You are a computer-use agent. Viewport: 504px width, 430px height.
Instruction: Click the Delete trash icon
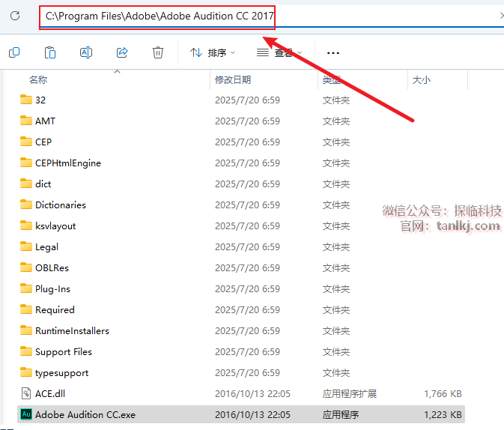158,52
